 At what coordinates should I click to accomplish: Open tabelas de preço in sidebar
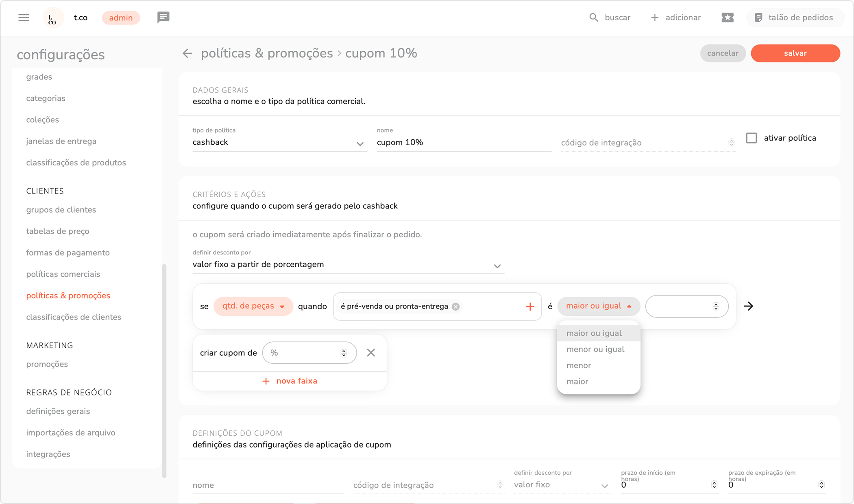[58, 231]
